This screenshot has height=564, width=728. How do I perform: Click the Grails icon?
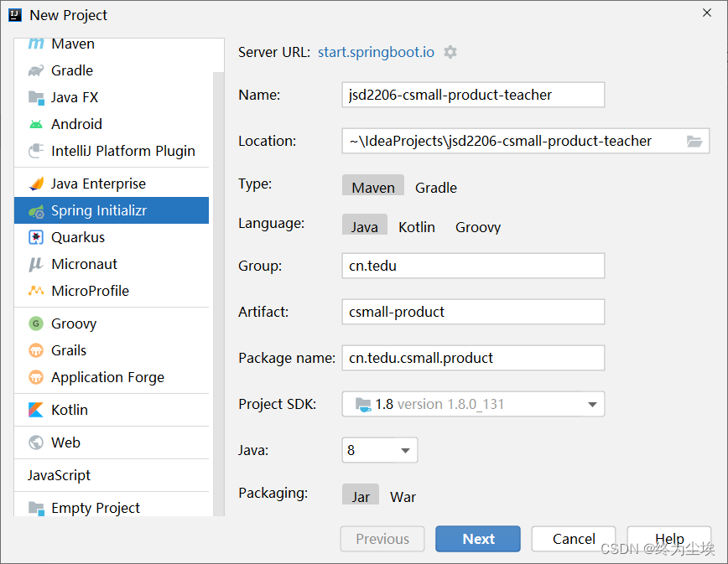pos(36,350)
